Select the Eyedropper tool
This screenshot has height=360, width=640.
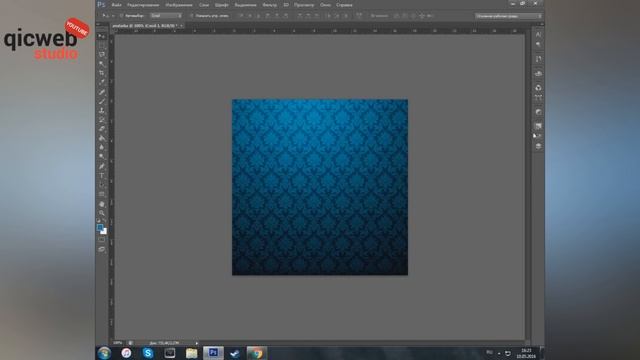[x=101, y=82]
